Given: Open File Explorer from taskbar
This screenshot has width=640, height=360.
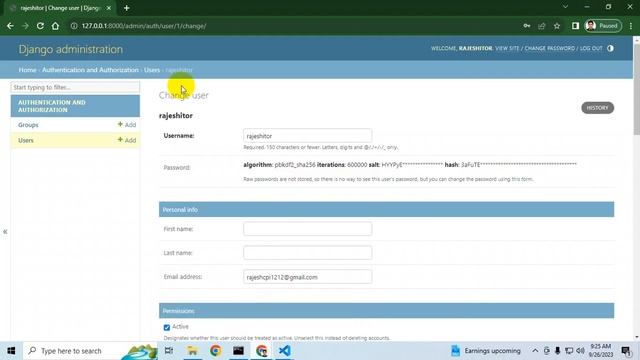Looking at the screenshot, I should point(192,351).
